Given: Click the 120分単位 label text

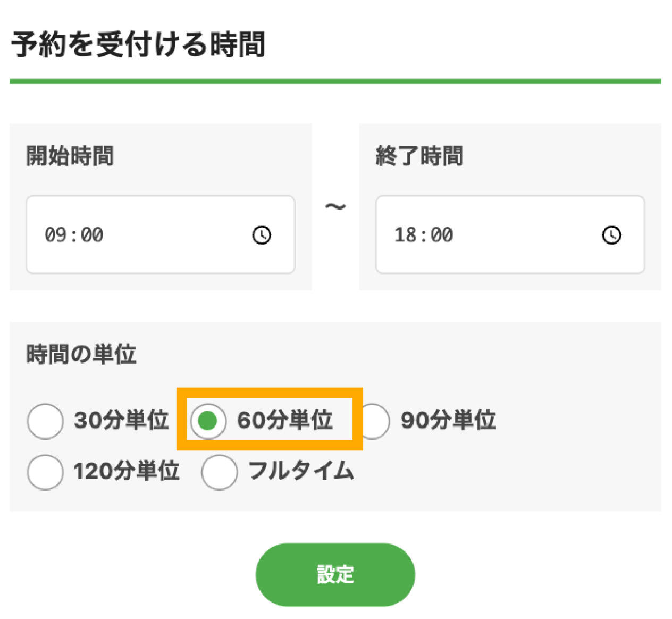Looking at the screenshot, I should point(127,472).
